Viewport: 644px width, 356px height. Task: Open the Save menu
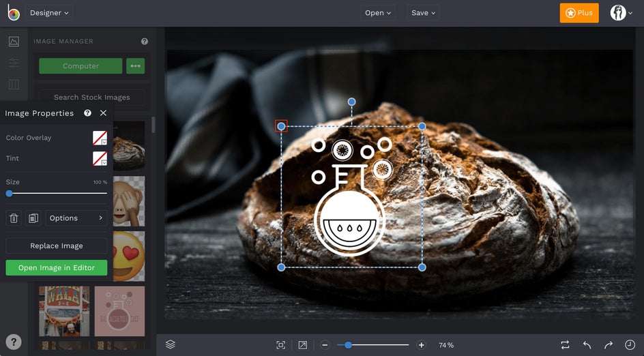[x=423, y=13]
